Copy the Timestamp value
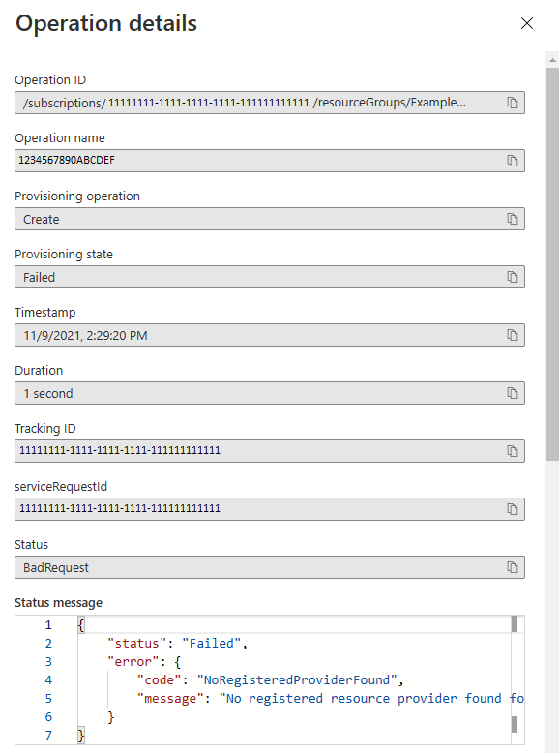This screenshot has width=560, height=755. click(x=513, y=335)
